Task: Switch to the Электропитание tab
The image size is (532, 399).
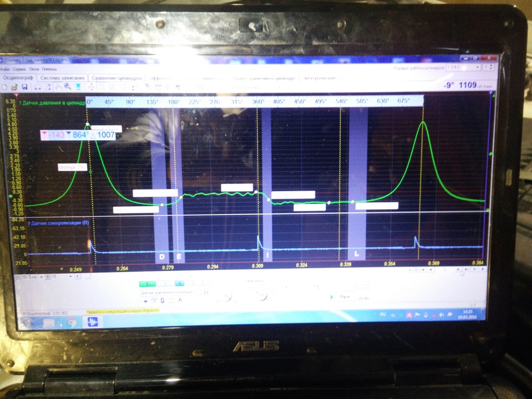Action: [320, 78]
